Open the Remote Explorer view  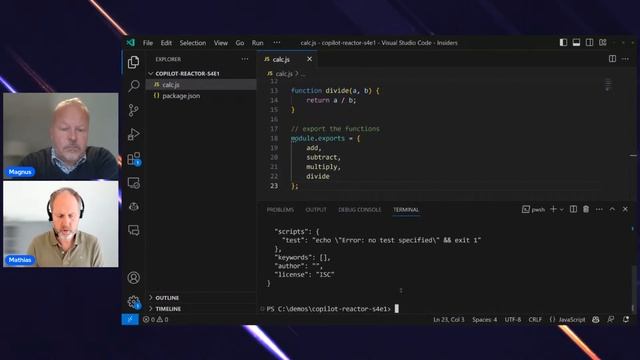[x=133, y=182]
